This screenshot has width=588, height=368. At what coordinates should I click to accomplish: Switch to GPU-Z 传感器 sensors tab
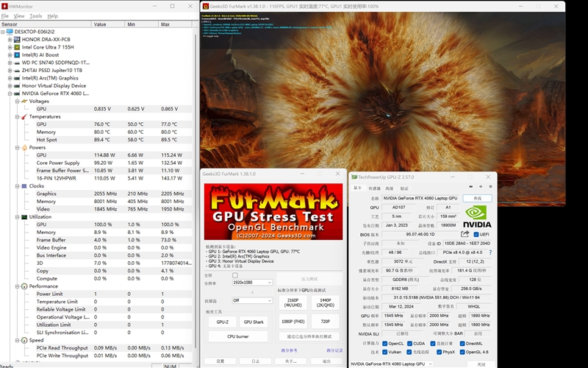(x=374, y=188)
